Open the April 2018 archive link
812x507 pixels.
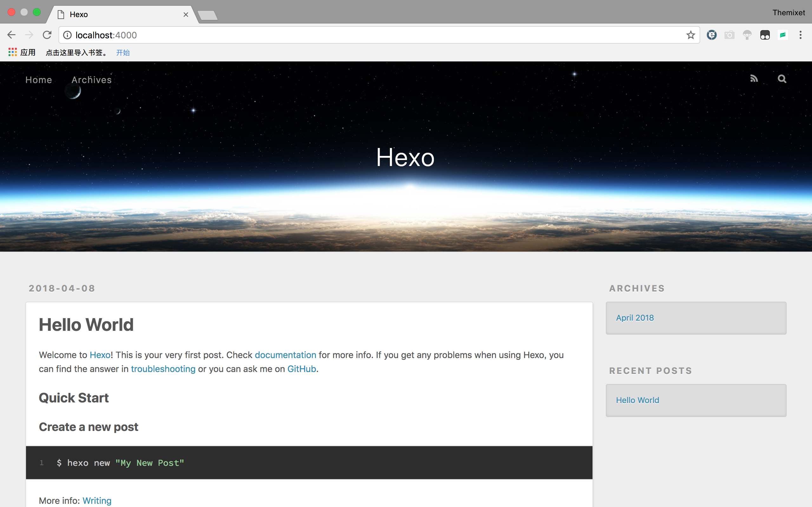pos(635,318)
